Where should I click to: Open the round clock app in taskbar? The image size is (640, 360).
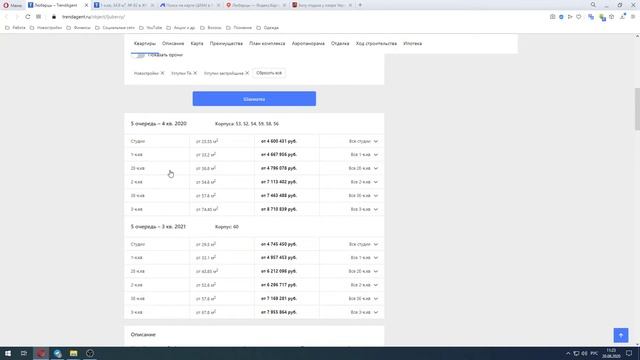90,353
